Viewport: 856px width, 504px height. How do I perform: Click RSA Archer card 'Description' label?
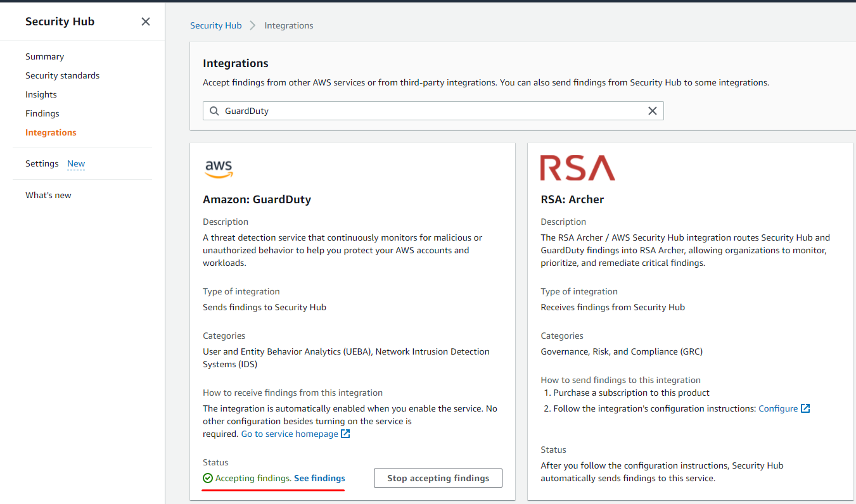[x=563, y=222]
